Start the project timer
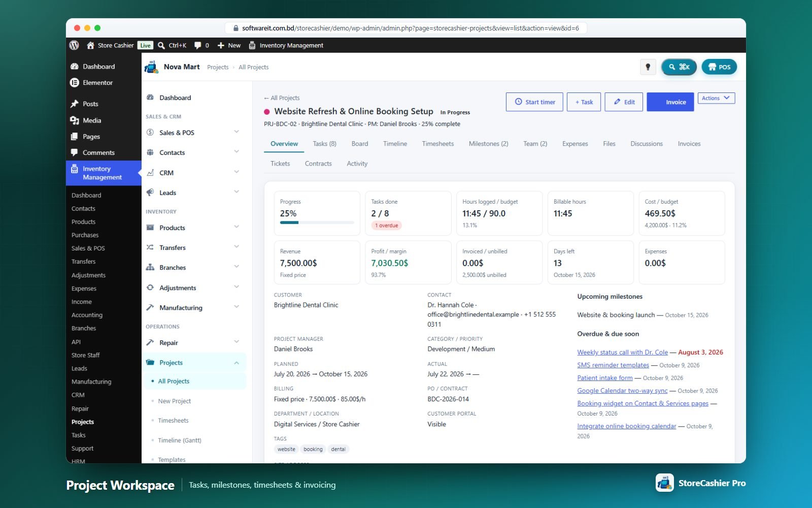The image size is (812, 508). point(534,102)
